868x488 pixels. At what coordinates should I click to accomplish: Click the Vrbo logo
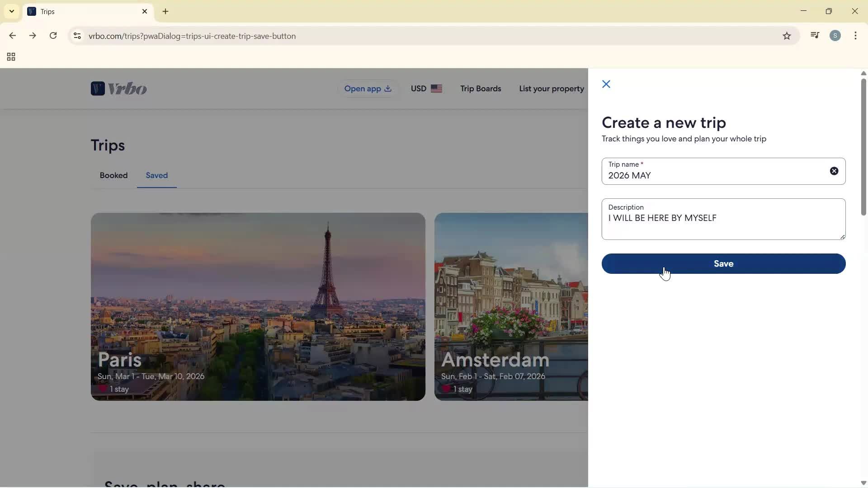[x=118, y=89]
